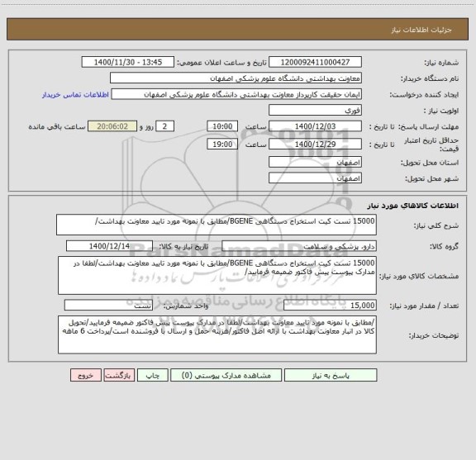This screenshot has width=476, height=460.
Task: Click label تاریخ نیاز به کالا
Action: (x=183, y=246)
